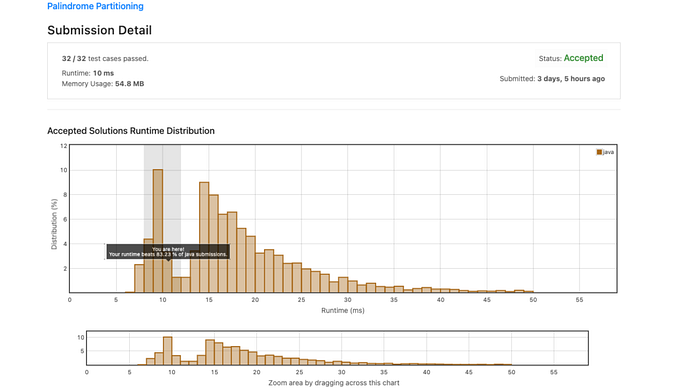Select the 'Accepted' status text

pyautogui.click(x=583, y=58)
